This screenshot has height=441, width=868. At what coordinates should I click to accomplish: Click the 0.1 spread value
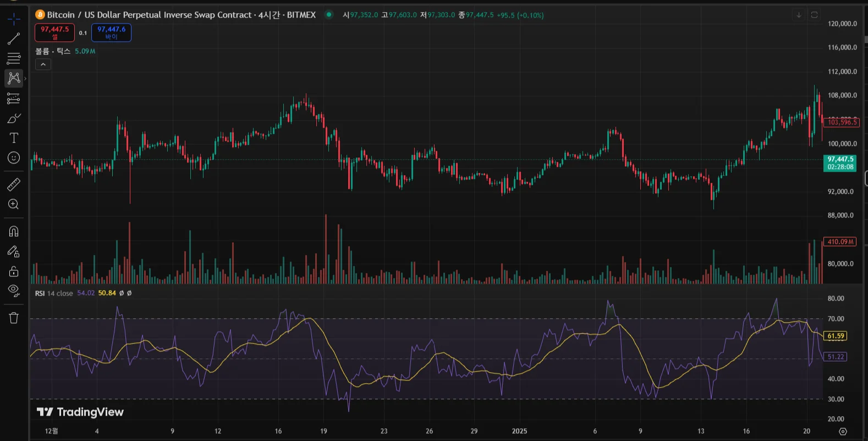(83, 33)
